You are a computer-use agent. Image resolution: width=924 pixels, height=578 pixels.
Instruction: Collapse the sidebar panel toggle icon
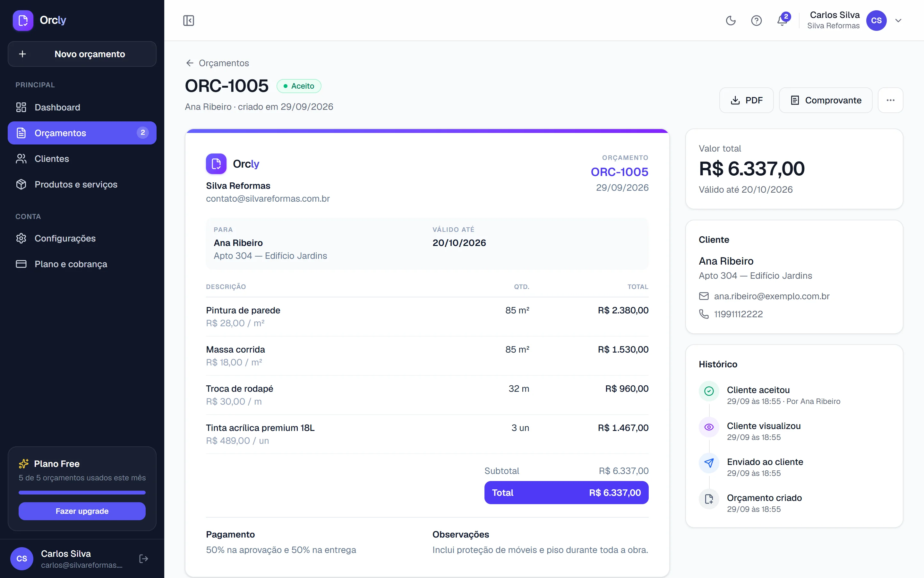coord(189,20)
